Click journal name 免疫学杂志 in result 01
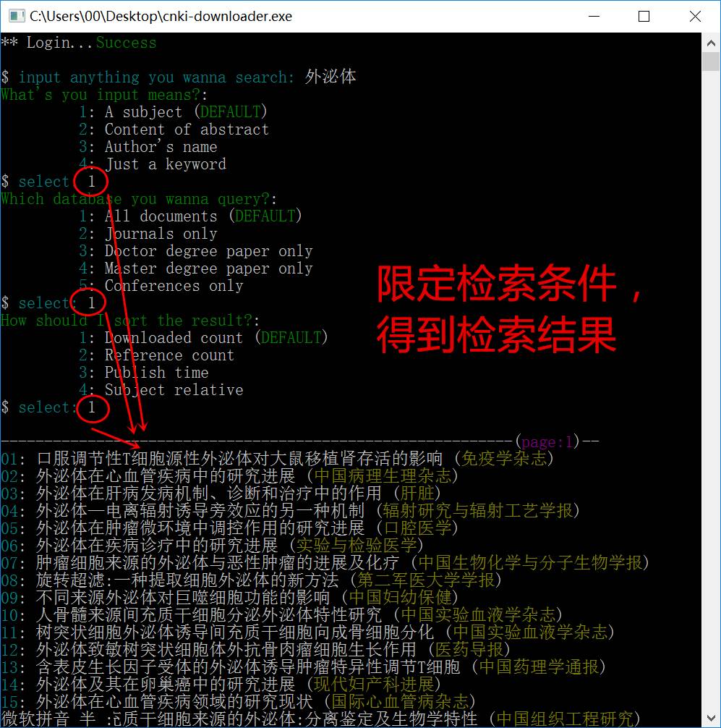 pos(503,458)
